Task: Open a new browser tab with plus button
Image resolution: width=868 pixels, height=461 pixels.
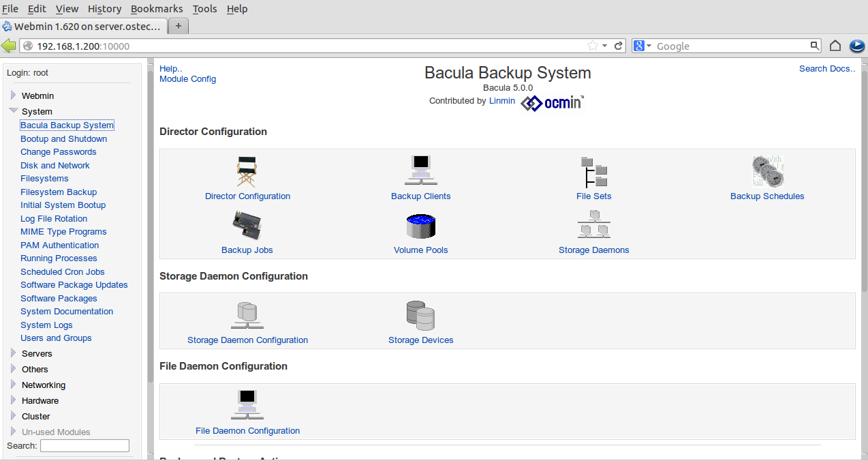Action: 179,26
